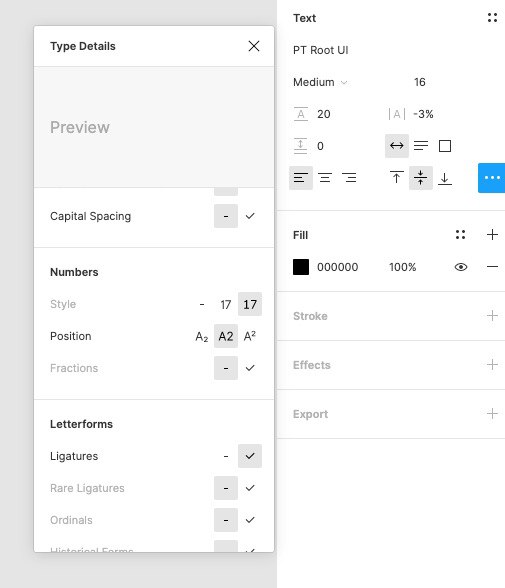Select auto height text resizing icon
This screenshot has height=588, width=505.
pos(421,146)
